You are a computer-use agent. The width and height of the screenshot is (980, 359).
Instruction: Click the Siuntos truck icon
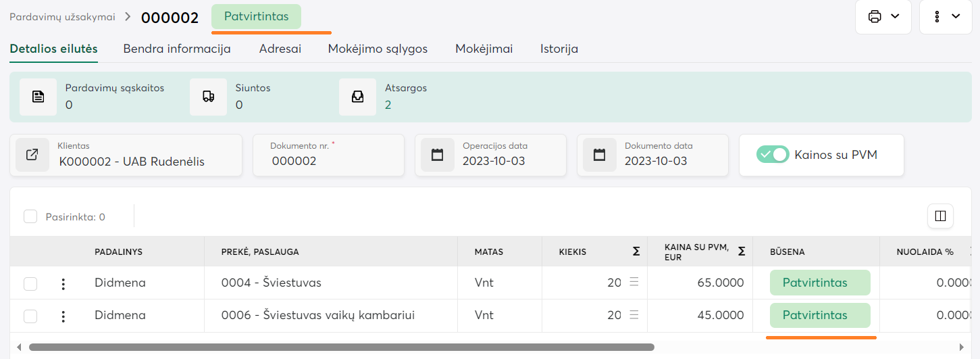(209, 97)
